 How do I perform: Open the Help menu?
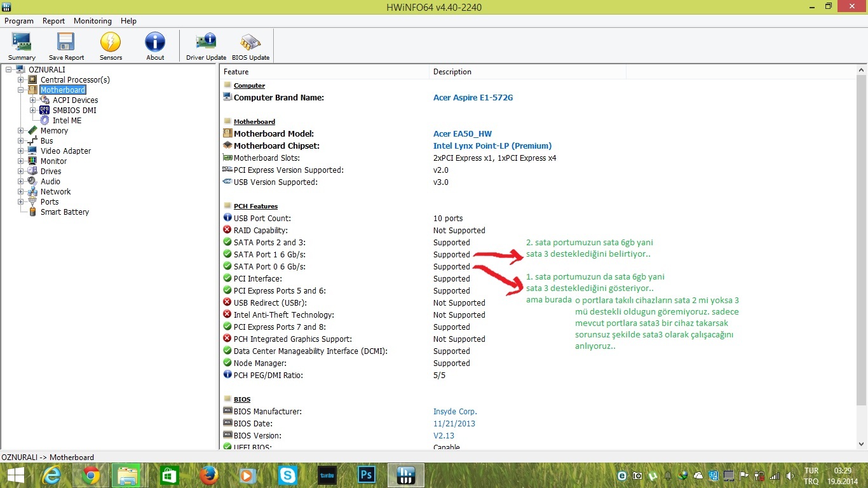(x=128, y=21)
